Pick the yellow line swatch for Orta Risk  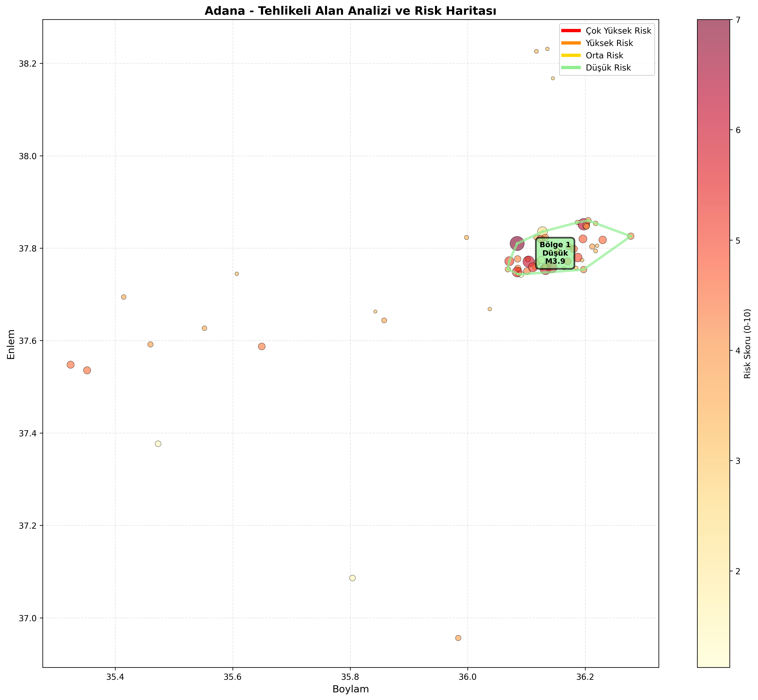[571, 55]
